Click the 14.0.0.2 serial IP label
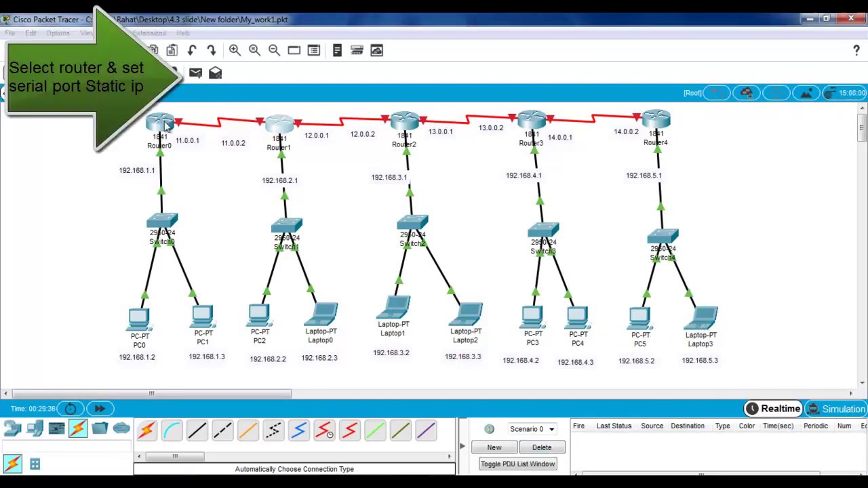The width and height of the screenshot is (868, 488). [x=626, y=131]
